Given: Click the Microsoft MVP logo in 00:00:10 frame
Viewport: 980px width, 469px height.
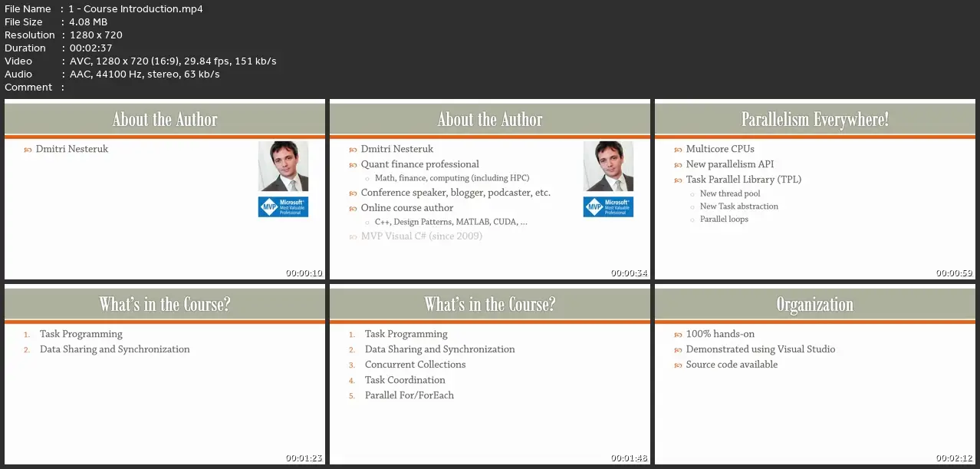Looking at the screenshot, I should coord(283,206).
